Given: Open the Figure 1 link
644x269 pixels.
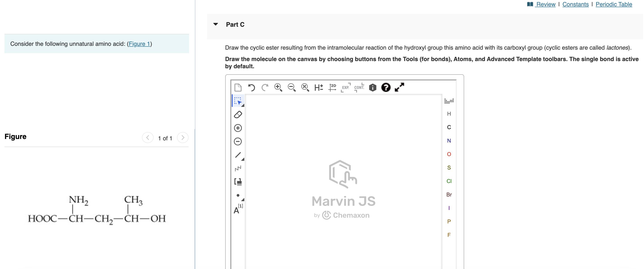Looking at the screenshot, I should [139, 44].
